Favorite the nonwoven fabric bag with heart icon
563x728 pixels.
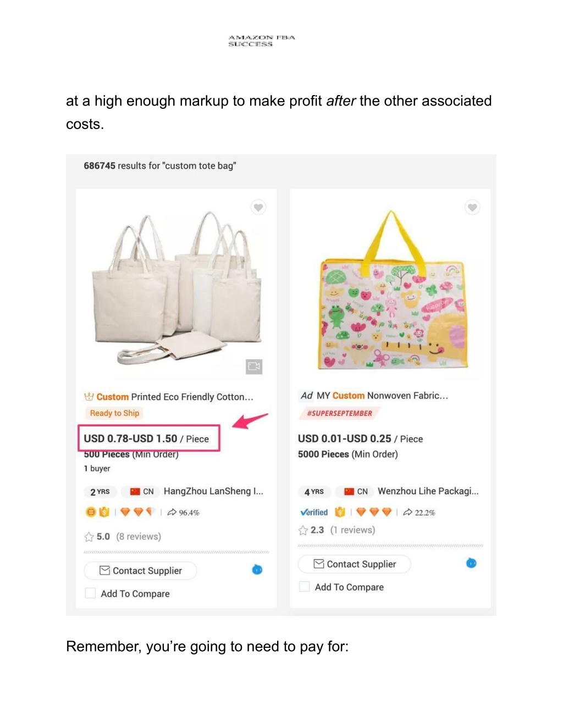pyautogui.click(x=472, y=207)
